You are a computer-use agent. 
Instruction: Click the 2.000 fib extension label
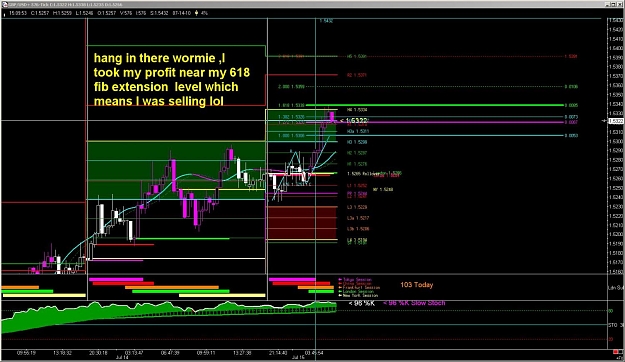(x=291, y=87)
